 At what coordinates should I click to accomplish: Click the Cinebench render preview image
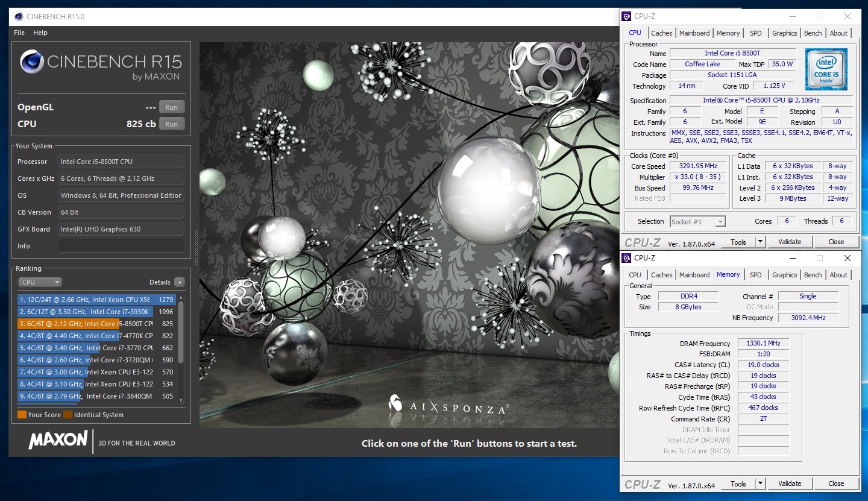click(409, 235)
